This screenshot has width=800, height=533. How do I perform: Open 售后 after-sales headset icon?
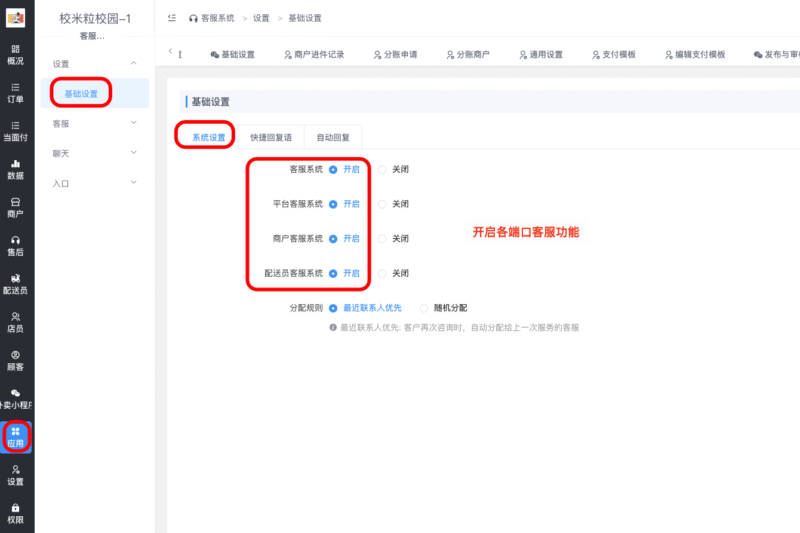(x=15, y=245)
